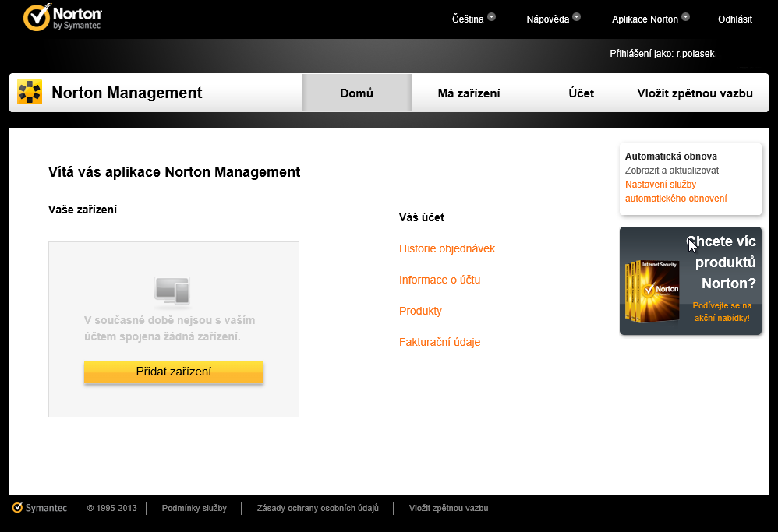Viewport: 778px width, 532px height.
Task: Open the Vložit zpětnou vazbu tab
Action: [x=695, y=93]
